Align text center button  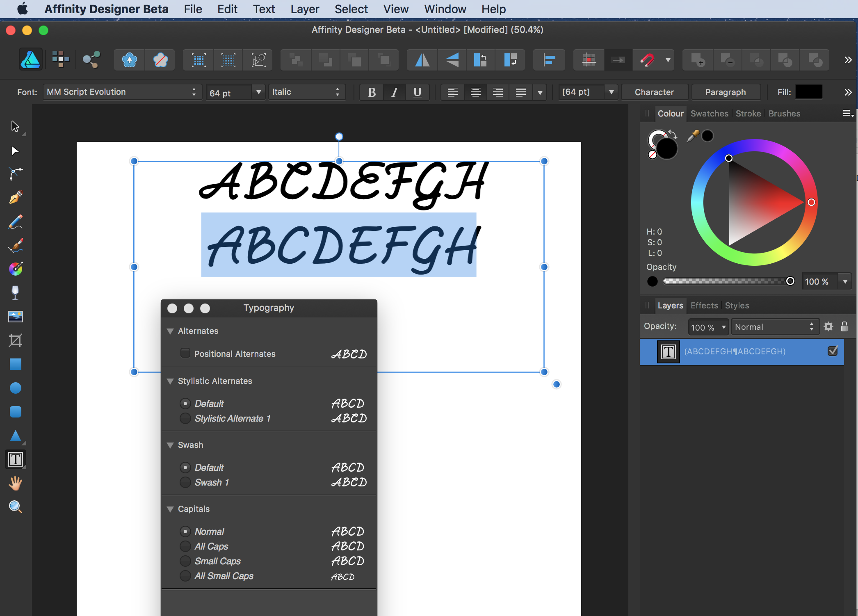pyautogui.click(x=475, y=92)
